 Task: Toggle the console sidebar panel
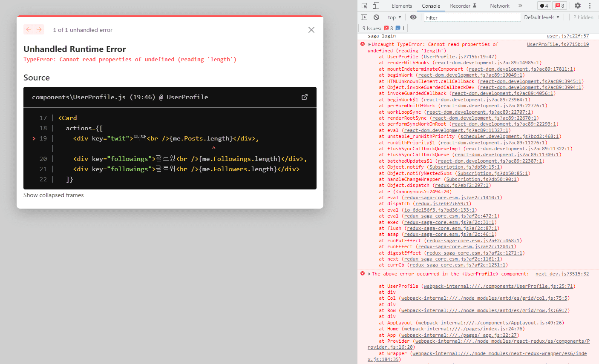(364, 17)
